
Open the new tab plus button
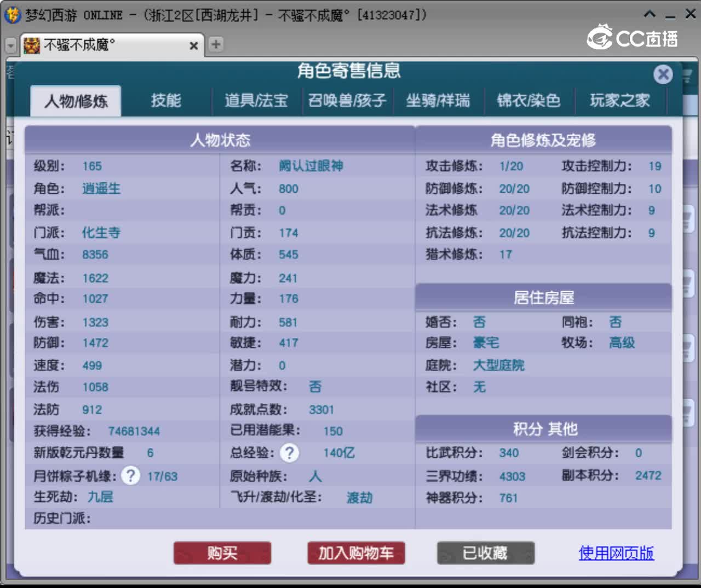[x=216, y=44]
